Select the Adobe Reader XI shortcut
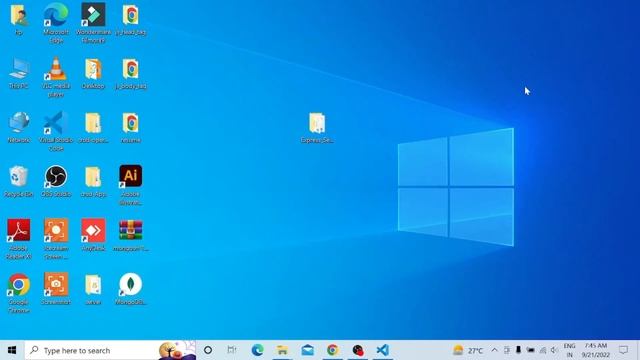The width and height of the screenshot is (640, 360). click(x=19, y=239)
